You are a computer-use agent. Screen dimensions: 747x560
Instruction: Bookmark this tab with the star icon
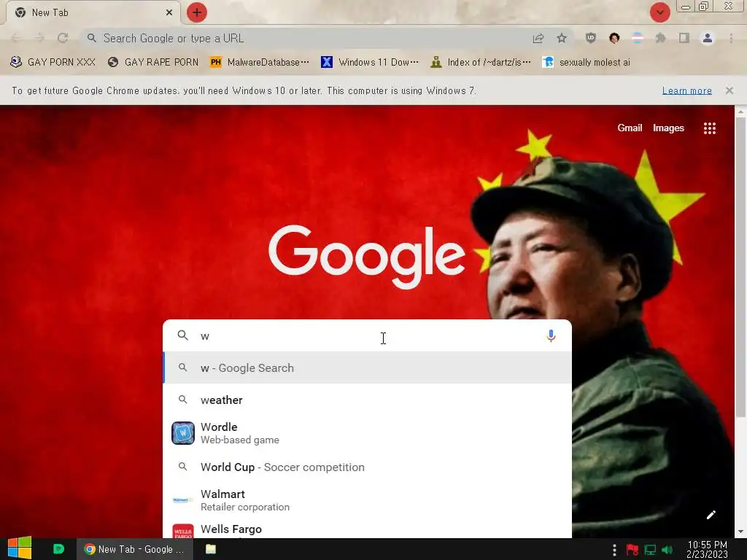tap(562, 38)
